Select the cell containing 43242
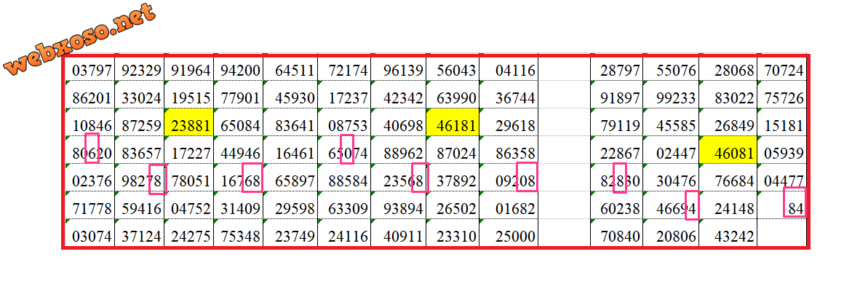This screenshot has width=868, height=281. [728, 233]
